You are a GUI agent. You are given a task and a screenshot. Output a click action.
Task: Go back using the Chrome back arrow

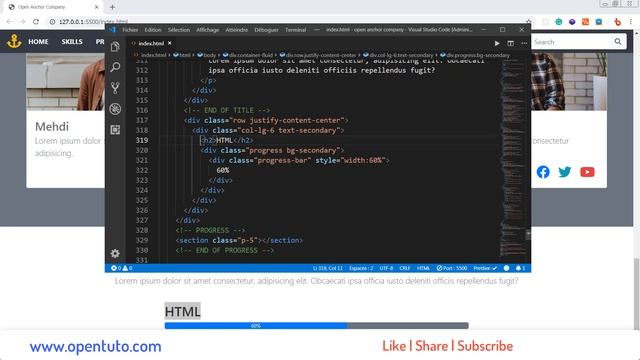click(x=9, y=22)
